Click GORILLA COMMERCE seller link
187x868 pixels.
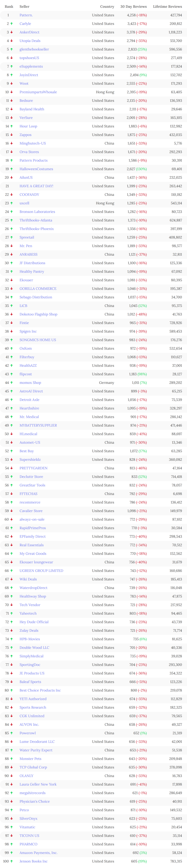coord(38,289)
